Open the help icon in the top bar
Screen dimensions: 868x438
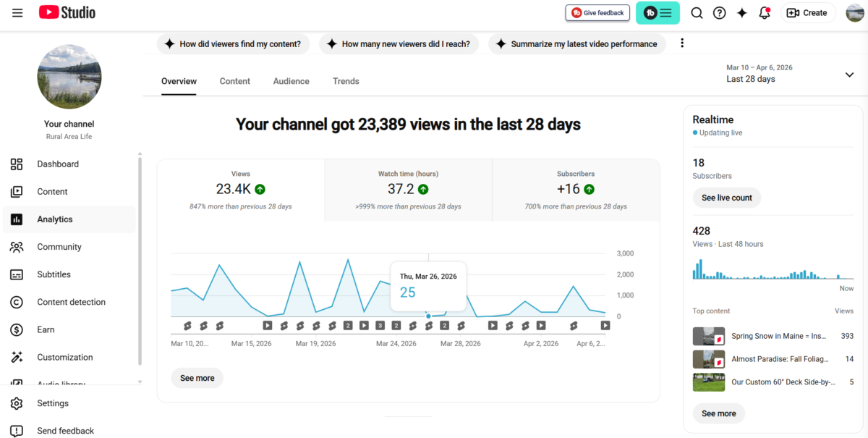pyautogui.click(x=719, y=12)
